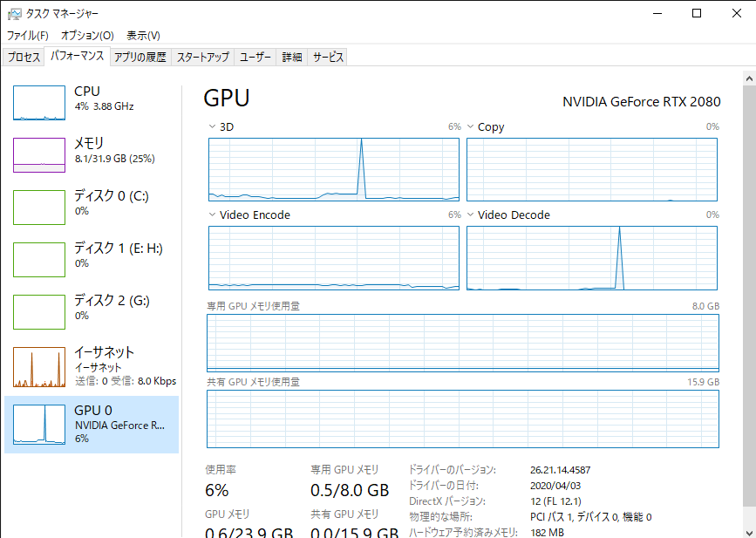Click the Copy engine graph

[x=592, y=169]
